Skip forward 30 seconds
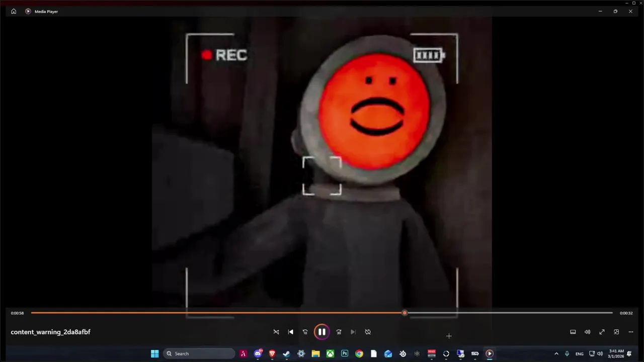The image size is (644, 362). pos(339,332)
